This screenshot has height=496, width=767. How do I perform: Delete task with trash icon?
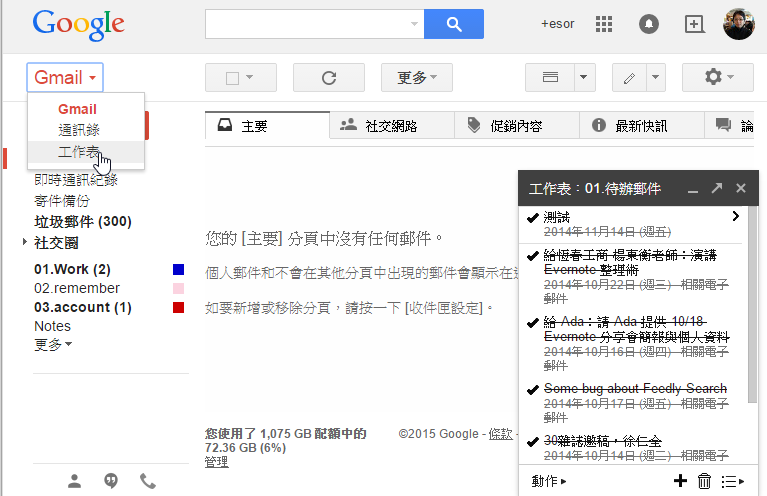(x=704, y=481)
